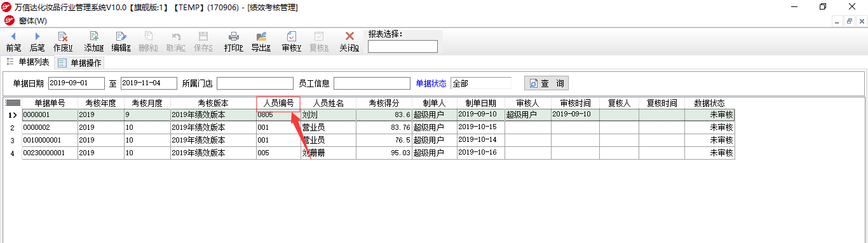
Task: Click the score cell 76.5
Action: pos(384,140)
